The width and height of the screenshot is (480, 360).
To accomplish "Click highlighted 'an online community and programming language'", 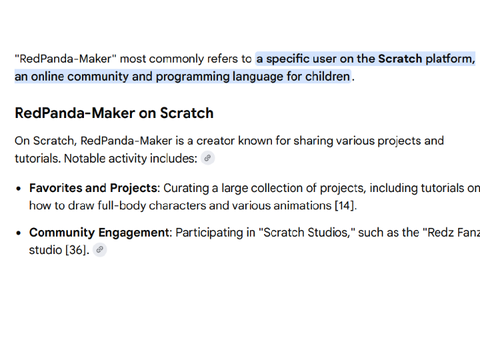I will tap(149, 77).
